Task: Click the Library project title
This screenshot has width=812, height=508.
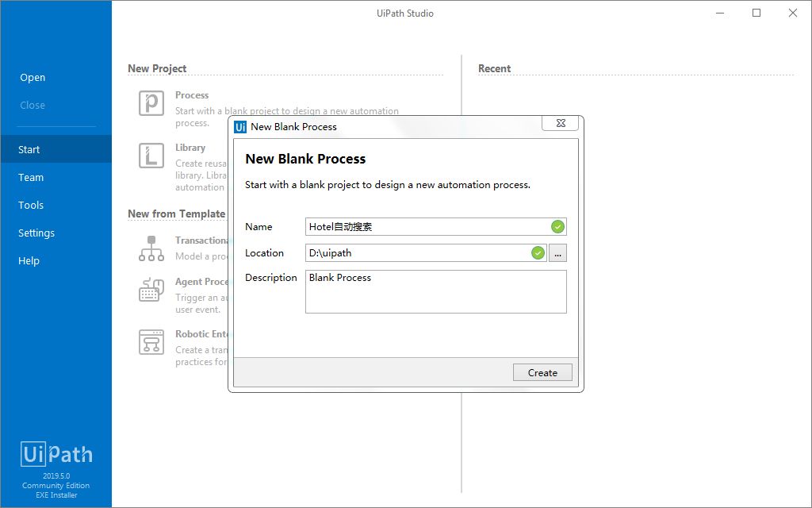Action: click(x=190, y=148)
